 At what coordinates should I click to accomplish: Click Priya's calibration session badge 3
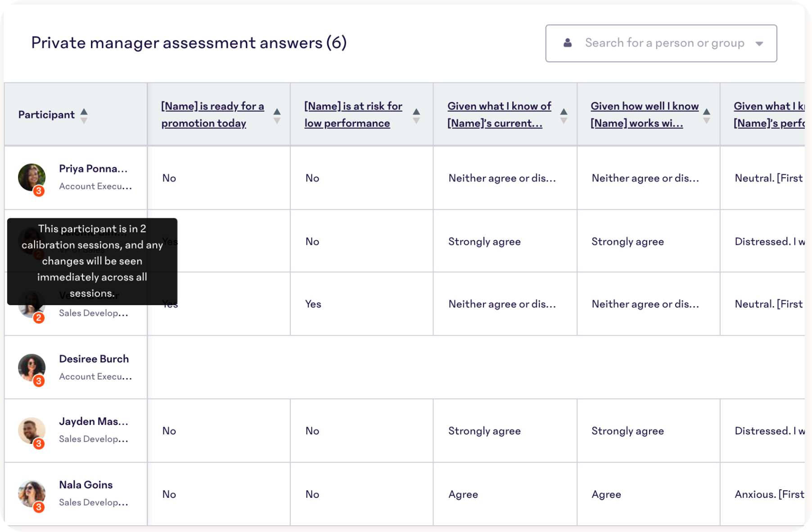[39, 191]
